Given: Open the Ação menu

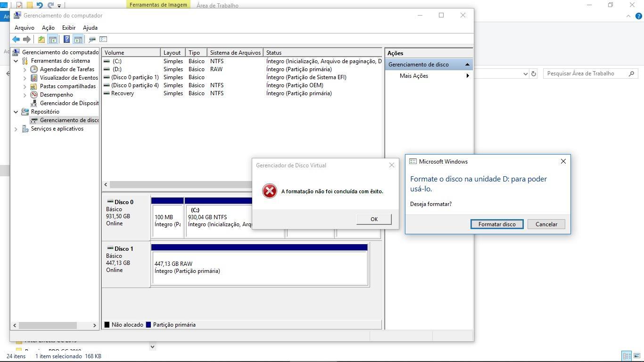Looking at the screenshot, I should point(48,28).
